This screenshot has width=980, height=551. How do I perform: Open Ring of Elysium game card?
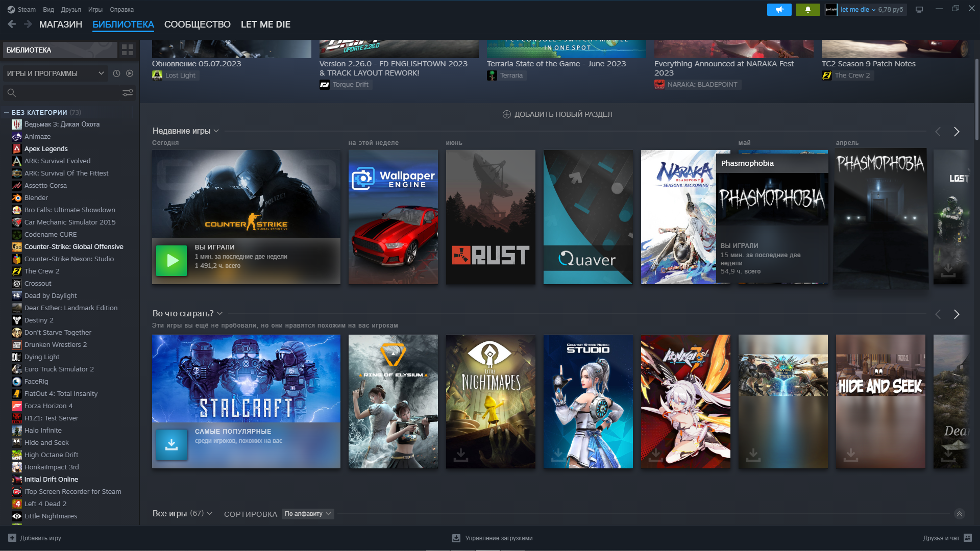coord(393,402)
